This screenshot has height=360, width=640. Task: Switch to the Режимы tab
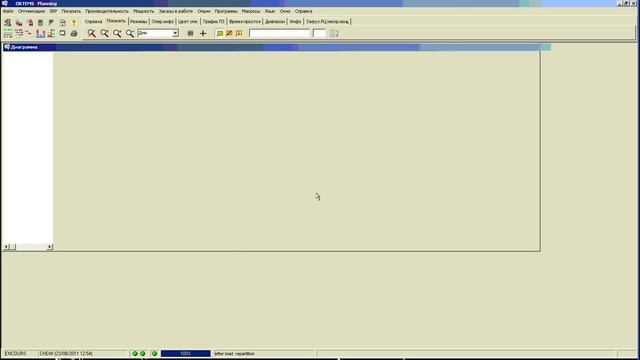[138, 22]
